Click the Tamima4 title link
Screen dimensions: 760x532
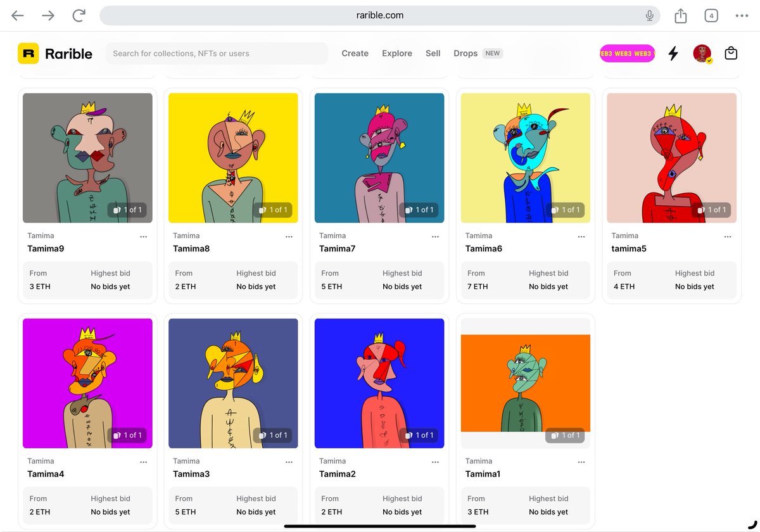46,474
